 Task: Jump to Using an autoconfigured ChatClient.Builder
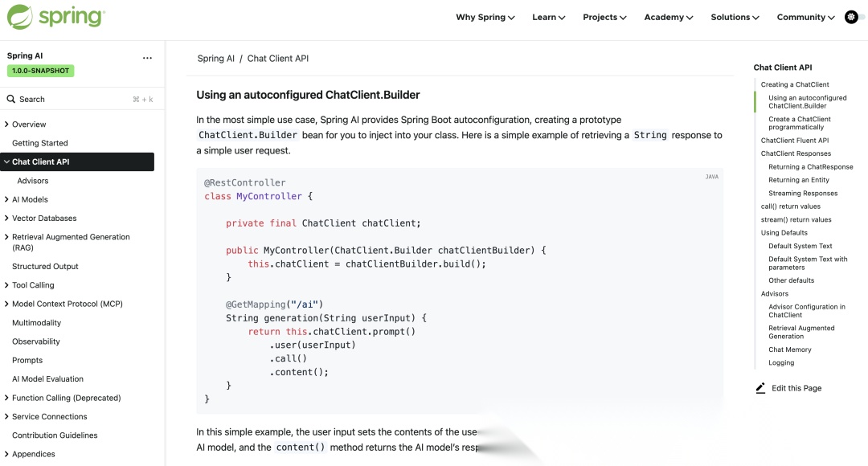pyautogui.click(x=808, y=102)
